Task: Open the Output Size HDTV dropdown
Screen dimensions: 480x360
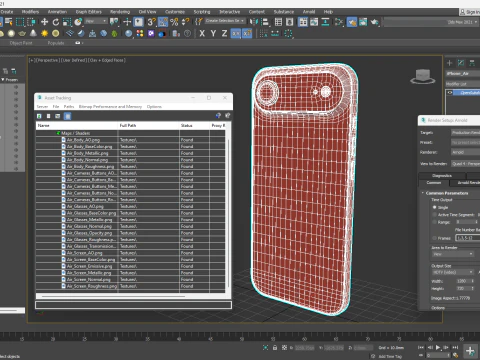Action: point(453,272)
